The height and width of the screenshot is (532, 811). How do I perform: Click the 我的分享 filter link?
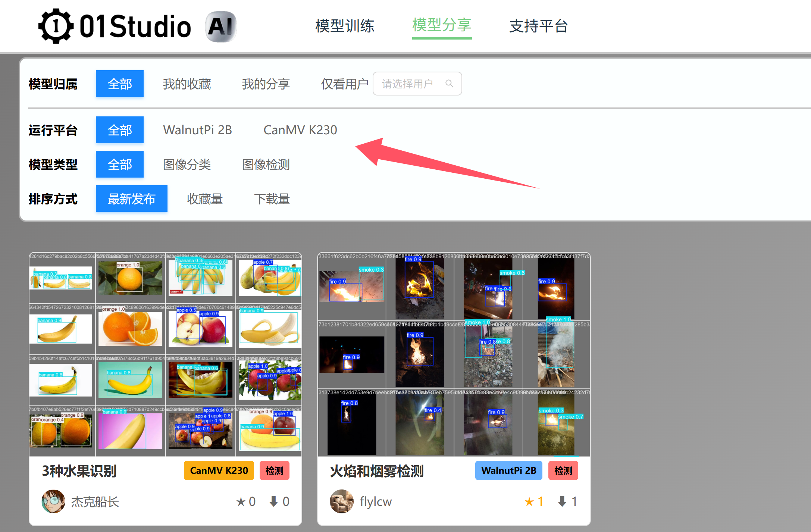(x=266, y=84)
